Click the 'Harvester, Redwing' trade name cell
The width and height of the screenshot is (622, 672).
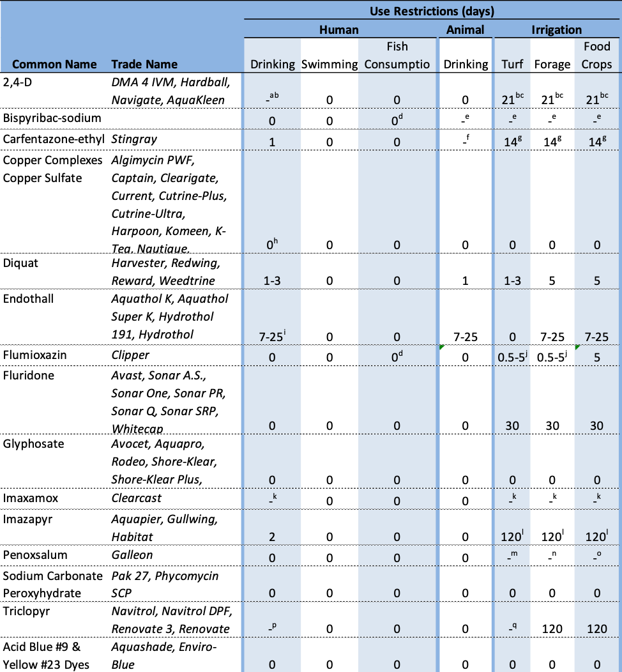pos(166,271)
